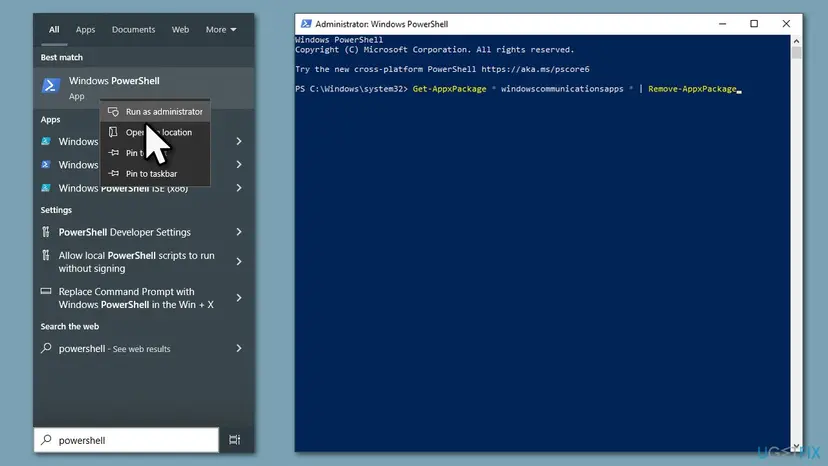
Task: Close the Administrator PowerShell window
Action: coord(786,24)
